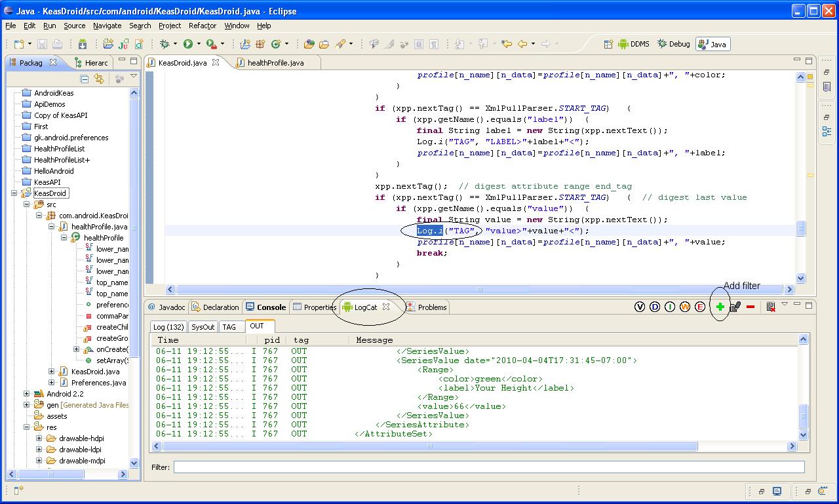Set LogCat level to Verbose (V icon)
This screenshot has height=504, width=839.
tap(640, 307)
